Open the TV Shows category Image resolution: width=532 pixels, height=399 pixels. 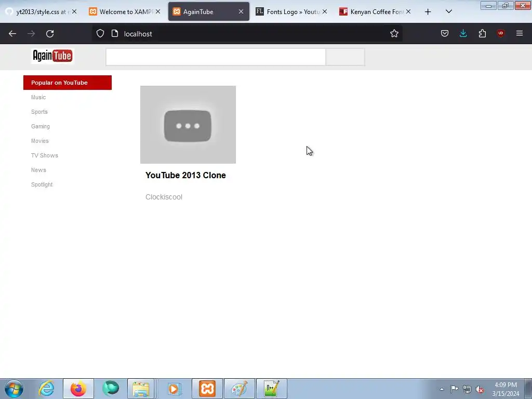click(x=45, y=155)
